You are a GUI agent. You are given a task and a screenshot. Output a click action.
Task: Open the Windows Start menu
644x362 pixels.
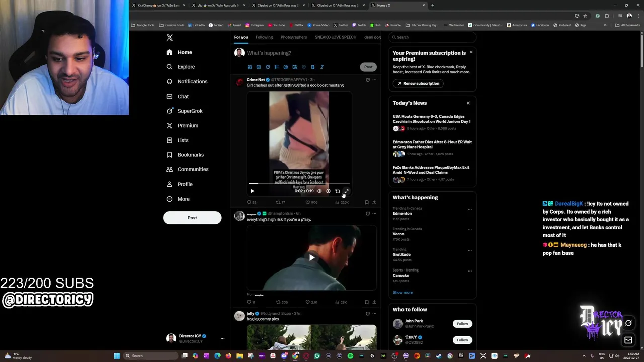point(117,356)
